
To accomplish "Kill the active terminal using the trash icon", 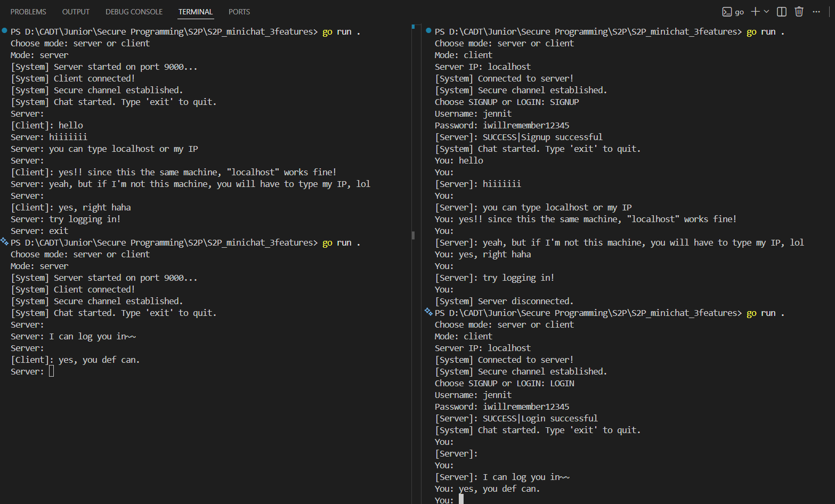I will [799, 11].
